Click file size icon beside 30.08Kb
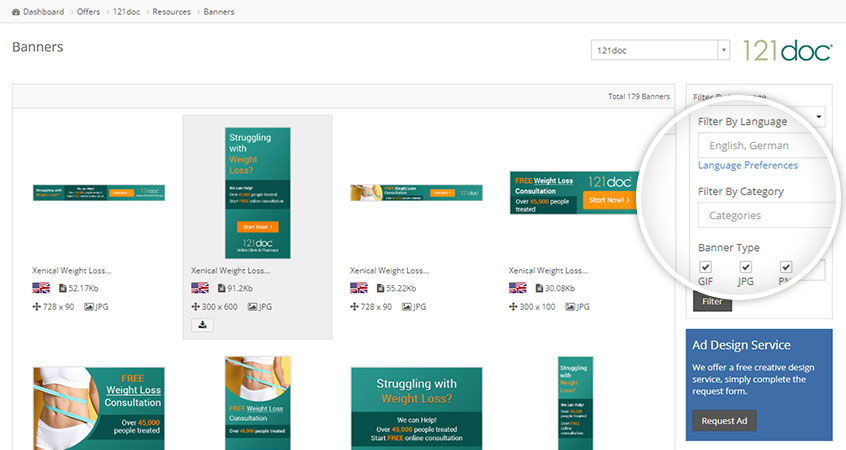This screenshot has height=450, width=846. [539, 288]
